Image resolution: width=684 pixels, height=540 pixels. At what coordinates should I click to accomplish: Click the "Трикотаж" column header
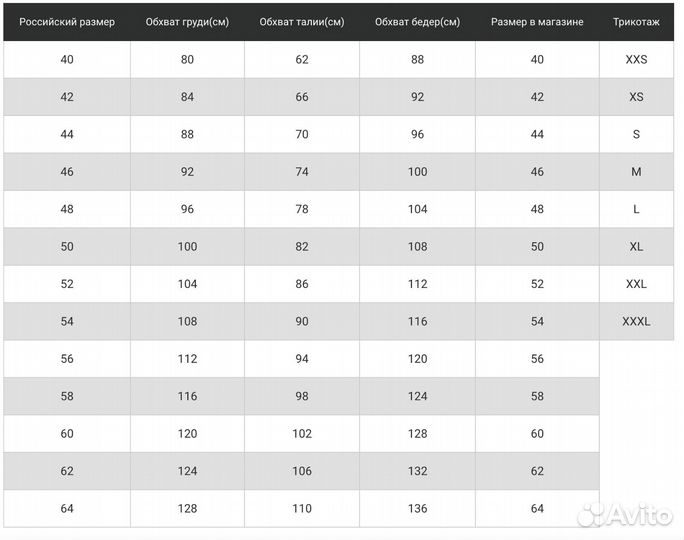(636, 22)
